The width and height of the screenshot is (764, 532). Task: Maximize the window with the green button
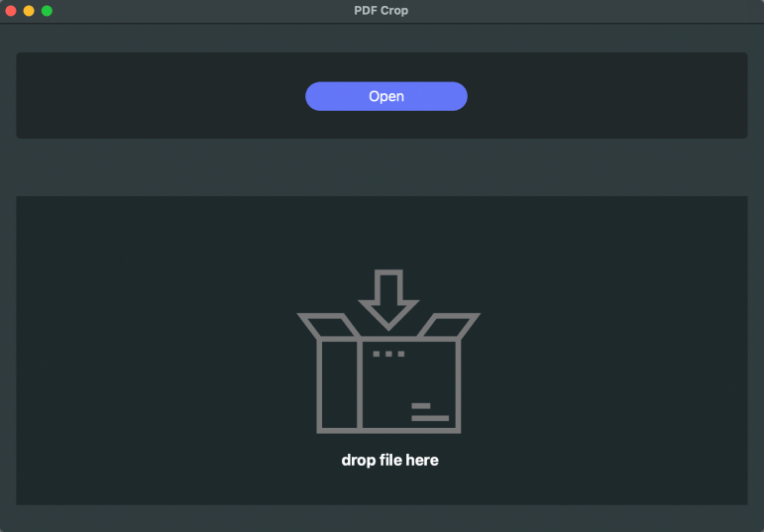47,11
